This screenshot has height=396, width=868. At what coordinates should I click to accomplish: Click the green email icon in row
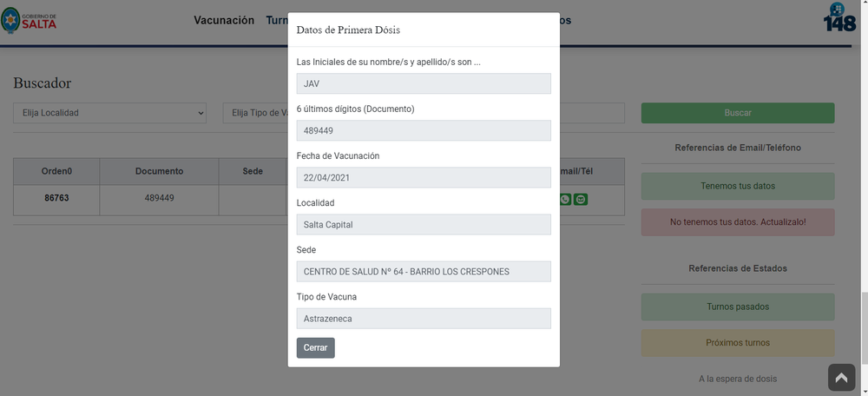[580, 199]
